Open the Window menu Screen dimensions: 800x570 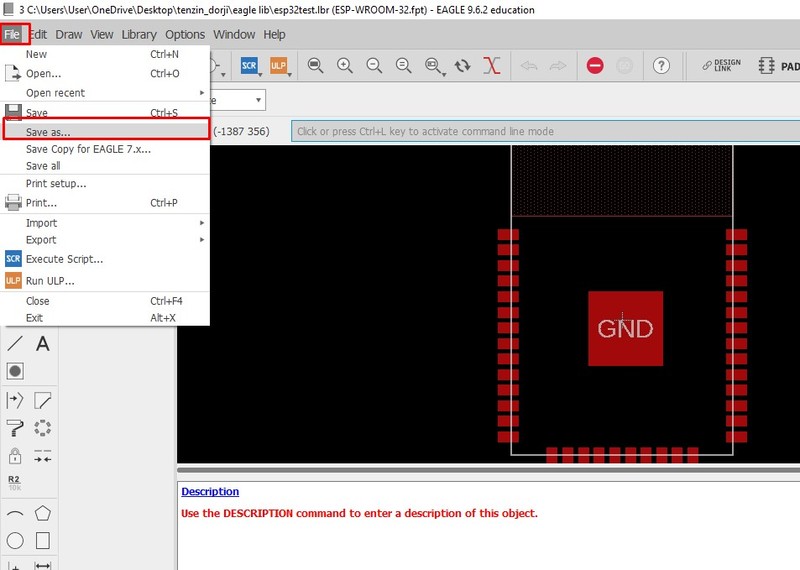[234, 34]
